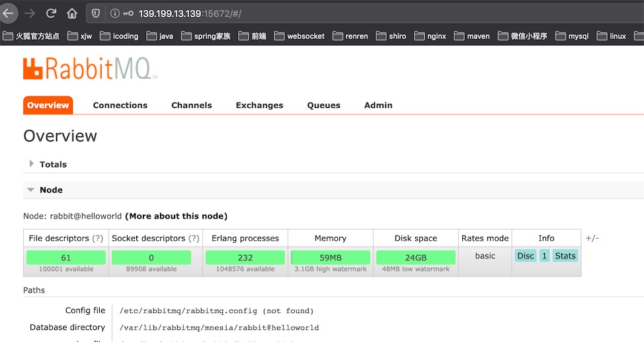Click the Erlang processes value 232
644x342 pixels.
click(x=245, y=258)
